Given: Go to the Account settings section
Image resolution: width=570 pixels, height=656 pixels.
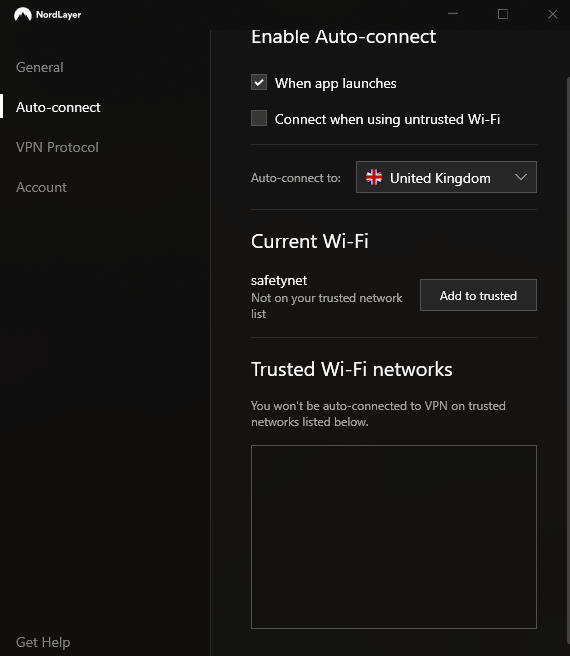Looking at the screenshot, I should coord(41,187).
